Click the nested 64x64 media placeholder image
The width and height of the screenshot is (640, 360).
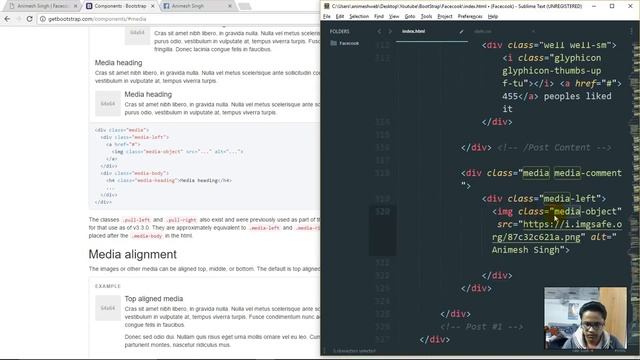pyautogui.click(x=108, y=104)
